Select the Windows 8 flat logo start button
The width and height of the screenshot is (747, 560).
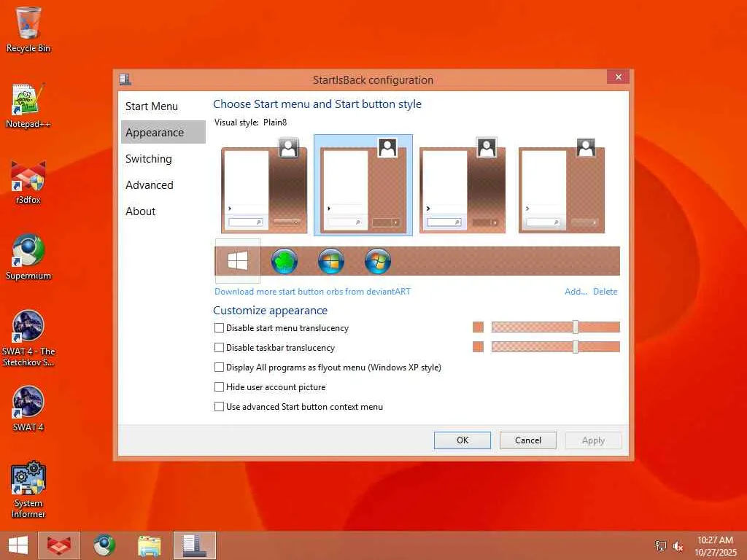point(237,261)
